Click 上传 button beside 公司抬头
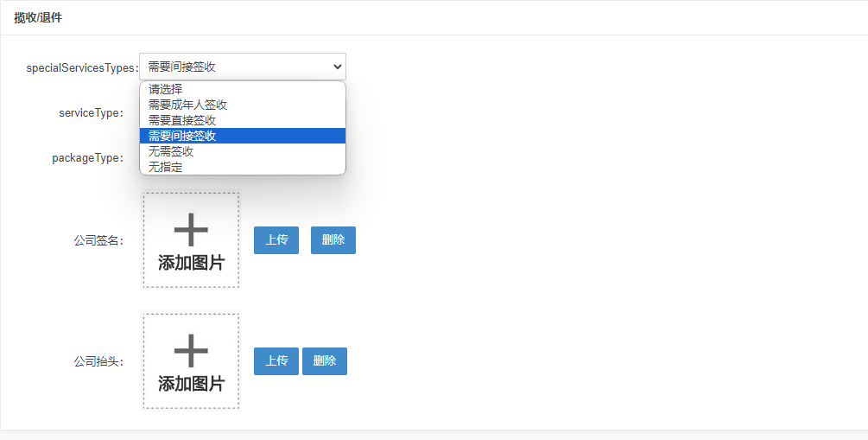868x440 pixels. coord(276,361)
